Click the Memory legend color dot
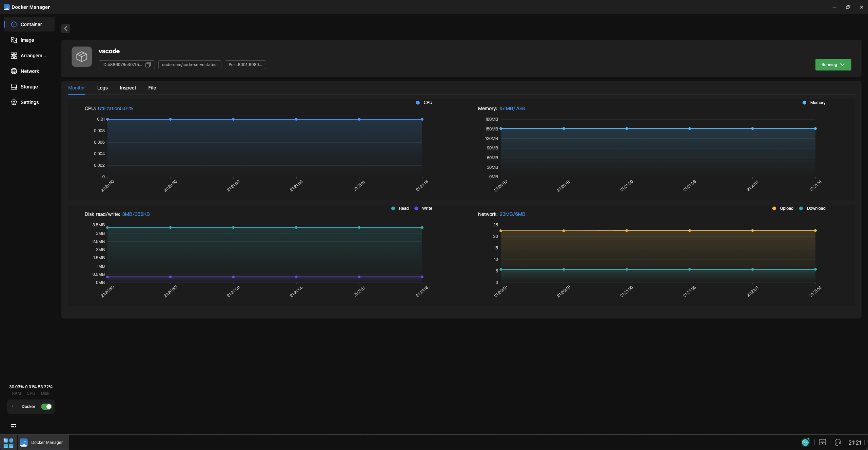868x450 pixels. click(x=804, y=103)
